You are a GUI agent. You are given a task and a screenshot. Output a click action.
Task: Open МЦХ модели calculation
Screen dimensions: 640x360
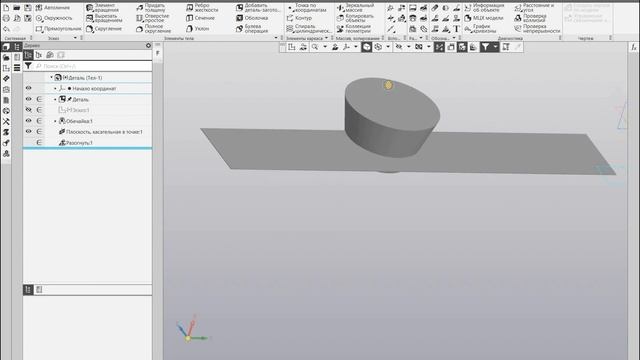tap(484, 18)
